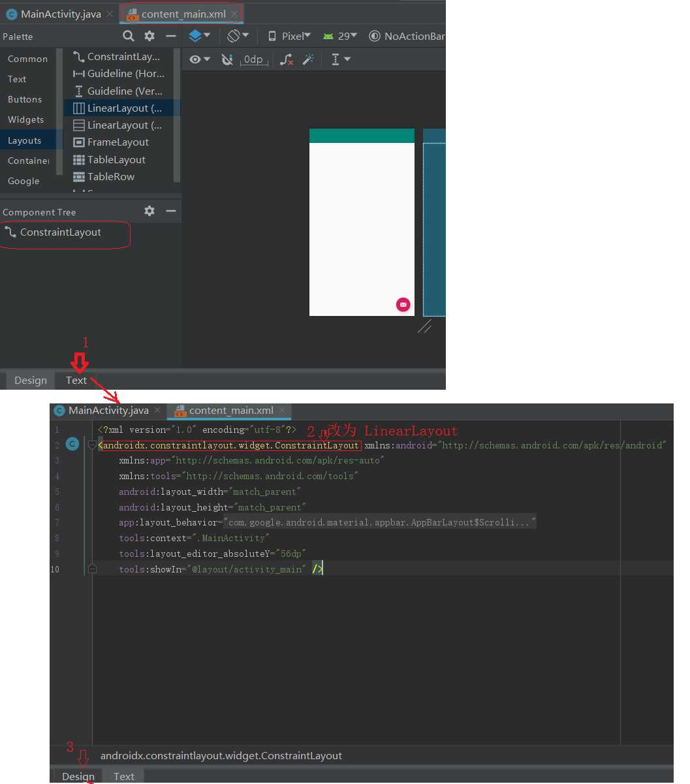Toggle Autoconnect with the magnet icon

click(227, 59)
